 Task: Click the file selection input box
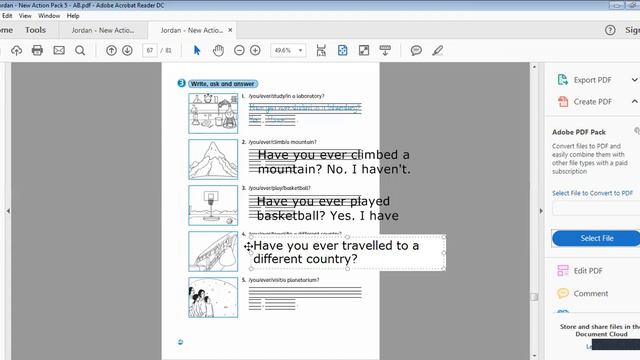coord(596,209)
